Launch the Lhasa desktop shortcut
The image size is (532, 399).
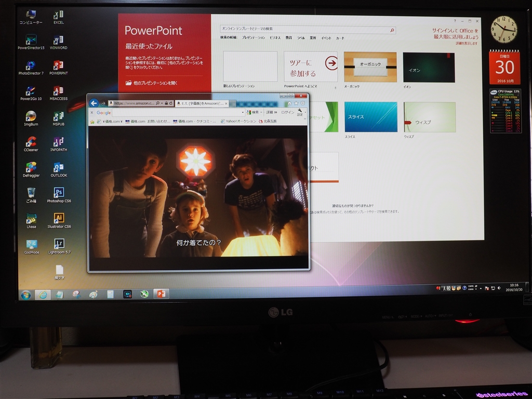click(31, 221)
